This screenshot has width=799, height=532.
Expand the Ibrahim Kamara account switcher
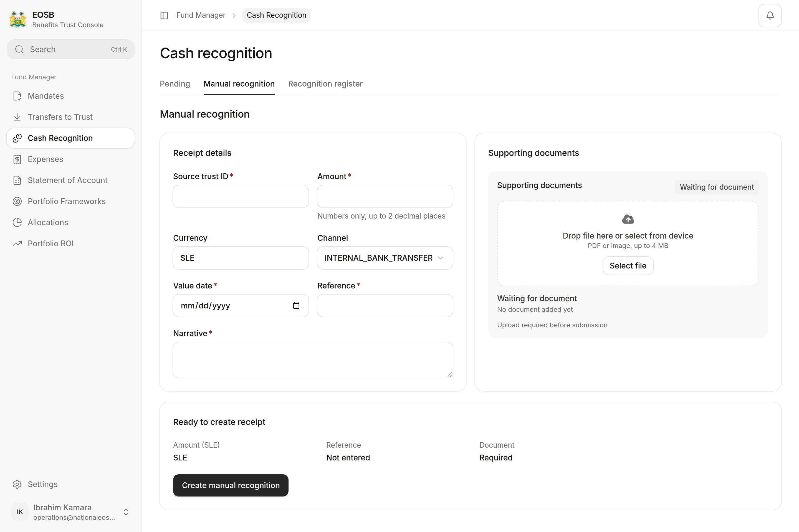pos(126,512)
